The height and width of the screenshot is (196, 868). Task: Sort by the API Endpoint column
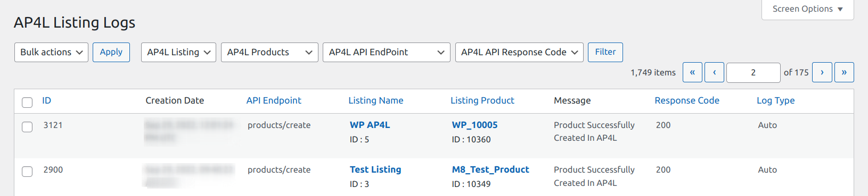(274, 100)
